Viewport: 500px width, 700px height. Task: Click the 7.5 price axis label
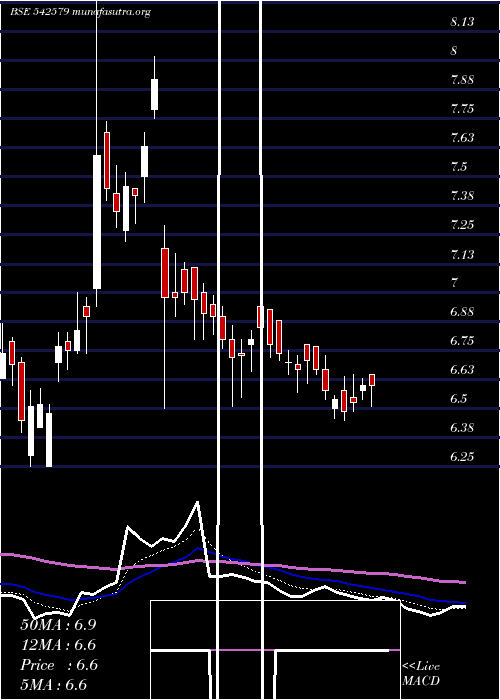coord(459,167)
